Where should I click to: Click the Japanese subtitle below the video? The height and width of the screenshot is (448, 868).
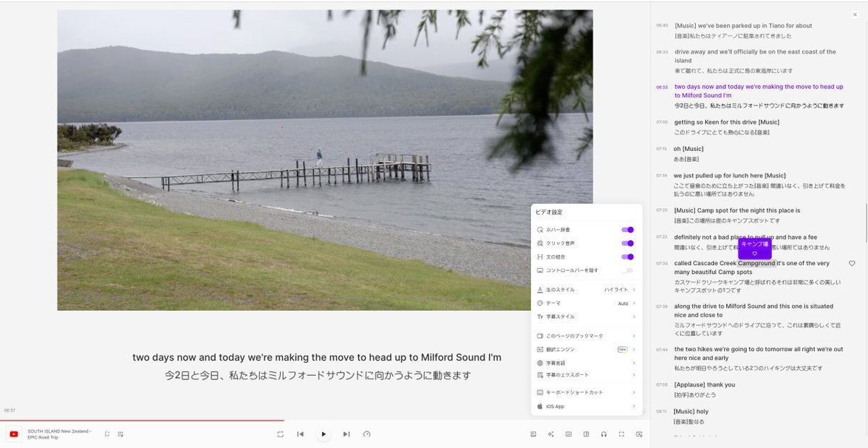[318, 376]
